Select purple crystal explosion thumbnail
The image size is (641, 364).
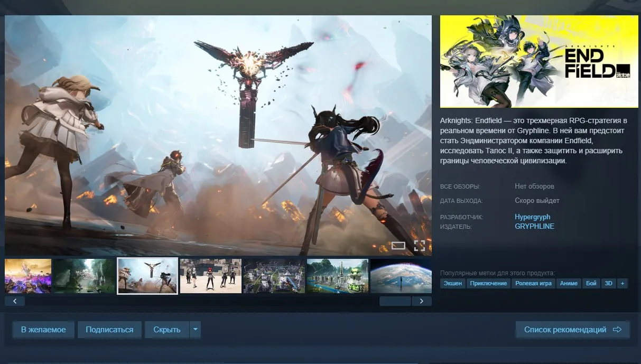(28, 276)
